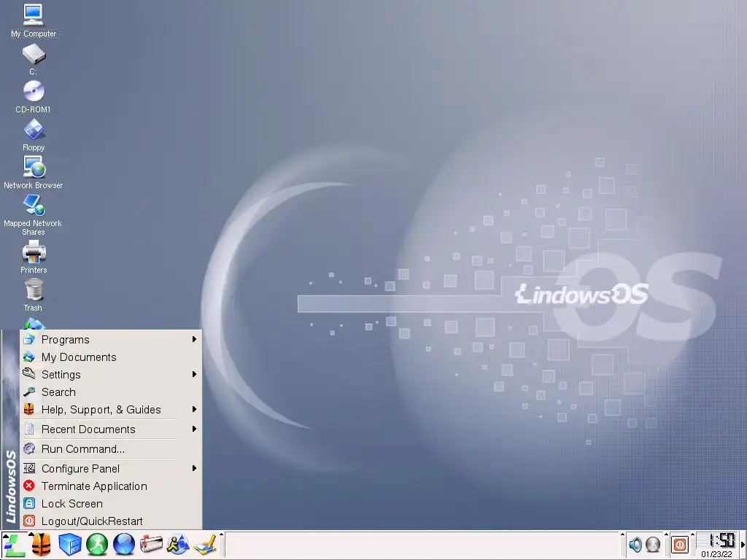This screenshot has width=747, height=560.
Task: Open the Network Browser icon
Action: [34, 172]
